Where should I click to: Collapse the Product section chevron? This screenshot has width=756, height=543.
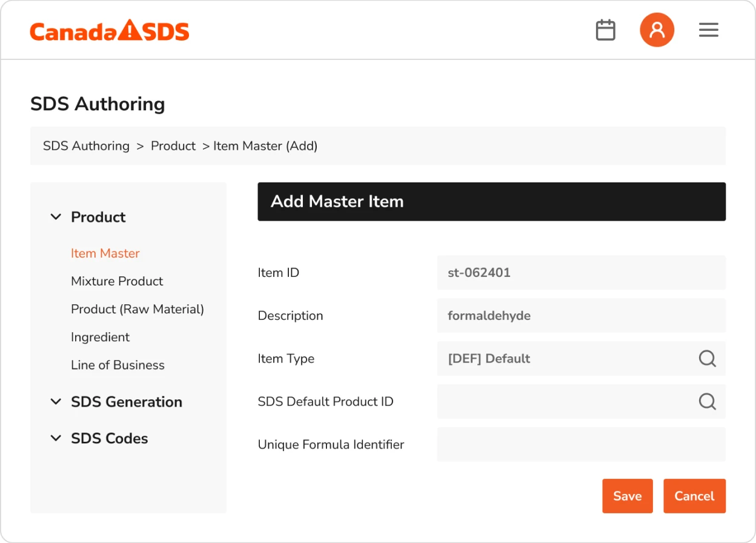point(56,217)
